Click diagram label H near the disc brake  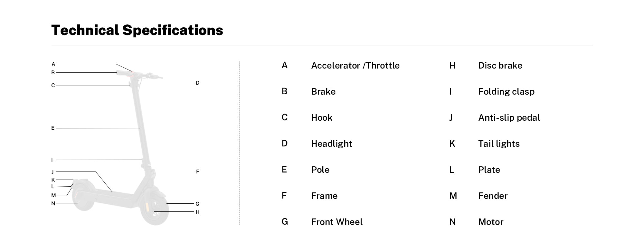197,212
